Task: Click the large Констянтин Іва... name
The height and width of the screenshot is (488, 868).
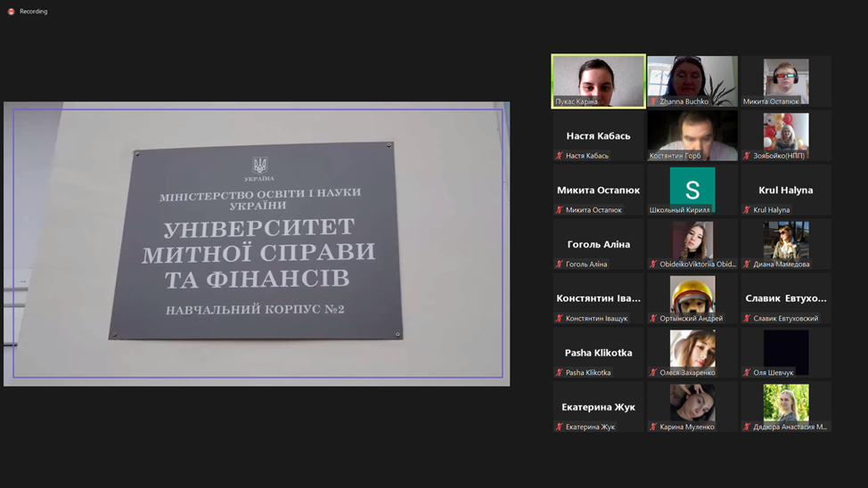Action: (598, 298)
